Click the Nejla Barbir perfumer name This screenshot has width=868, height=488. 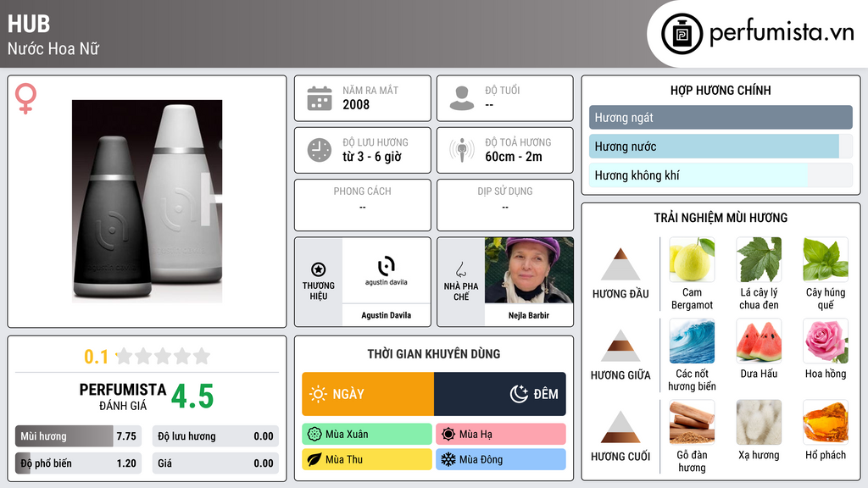point(529,315)
